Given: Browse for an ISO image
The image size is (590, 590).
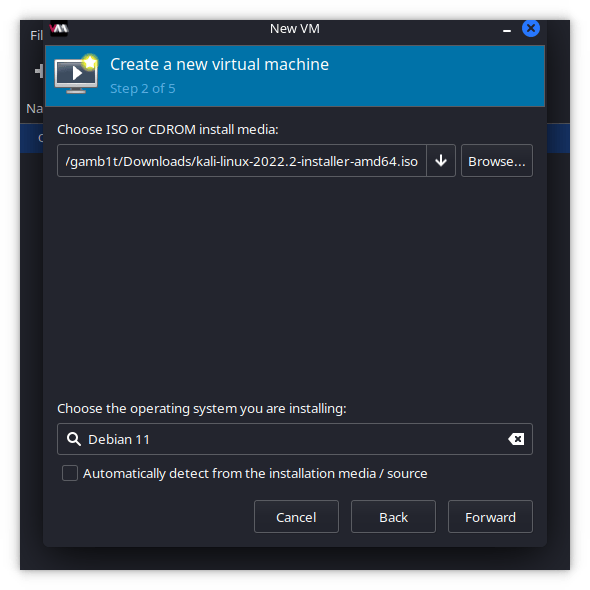Looking at the screenshot, I should click(497, 161).
